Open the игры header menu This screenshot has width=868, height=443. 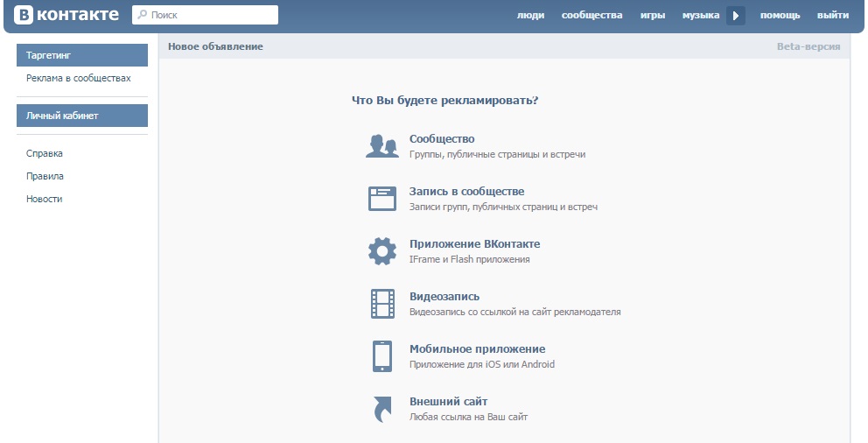click(x=653, y=16)
